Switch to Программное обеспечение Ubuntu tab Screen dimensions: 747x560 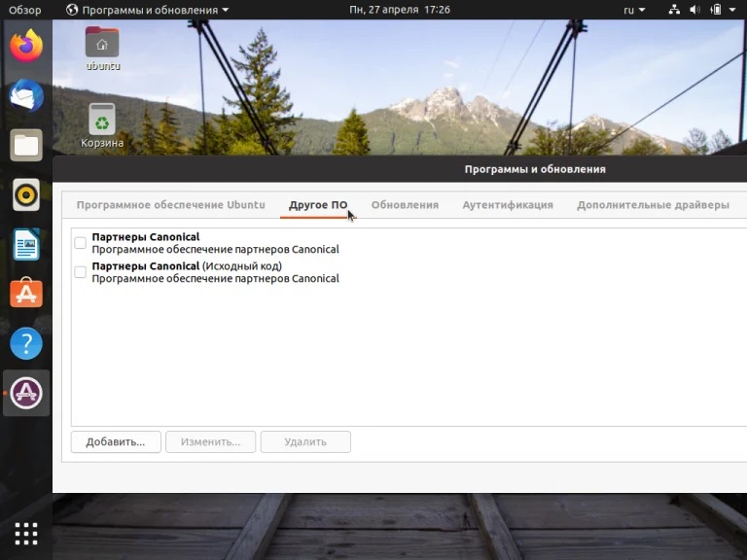click(170, 205)
